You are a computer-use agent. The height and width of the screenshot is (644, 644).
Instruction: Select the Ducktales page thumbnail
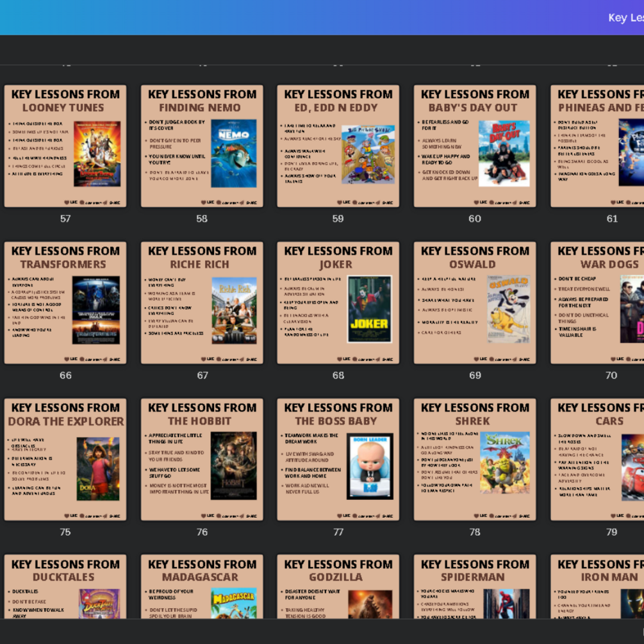pyautogui.click(x=65, y=586)
